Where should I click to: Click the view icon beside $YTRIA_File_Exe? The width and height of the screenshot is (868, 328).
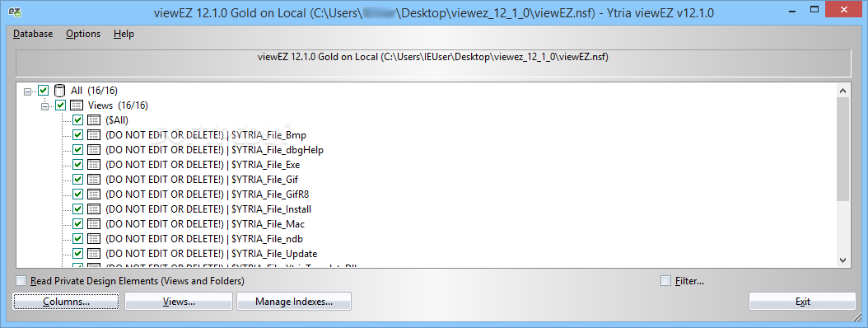click(x=94, y=165)
